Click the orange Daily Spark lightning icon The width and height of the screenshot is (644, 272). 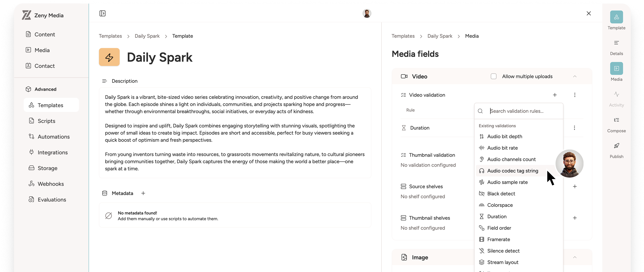[x=109, y=57]
